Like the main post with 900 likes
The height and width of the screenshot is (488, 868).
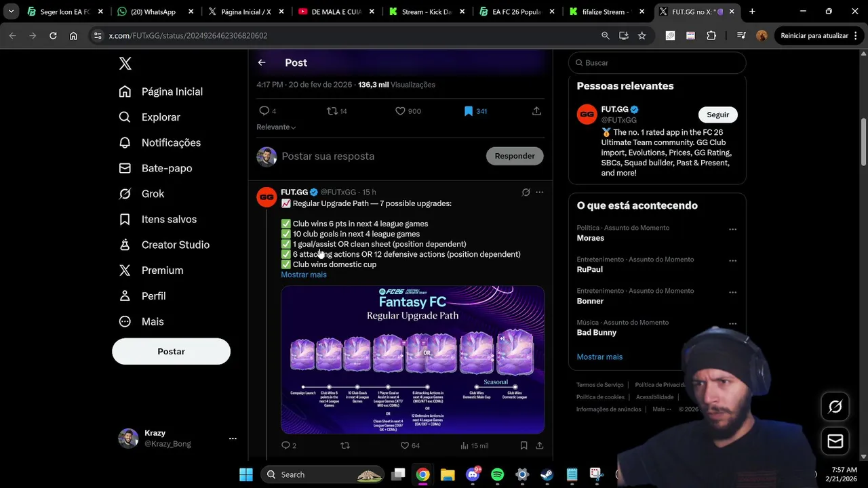pyautogui.click(x=408, y=111)
